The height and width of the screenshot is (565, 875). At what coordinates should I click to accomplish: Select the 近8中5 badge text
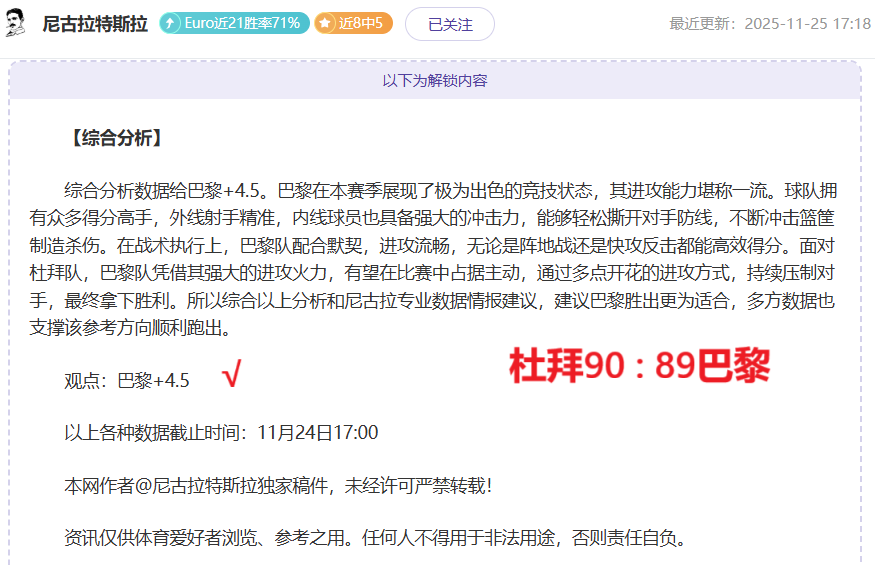(361, 23)
